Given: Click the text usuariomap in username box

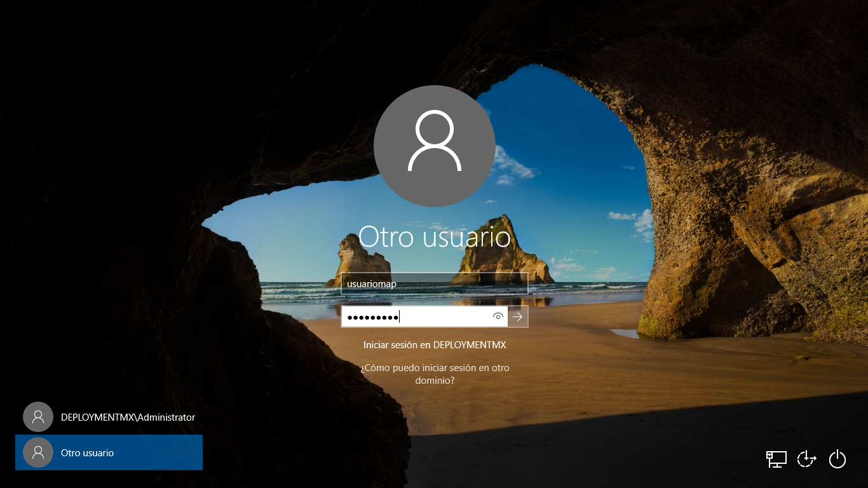Looking at the screenshot, I should pos(372,284).
